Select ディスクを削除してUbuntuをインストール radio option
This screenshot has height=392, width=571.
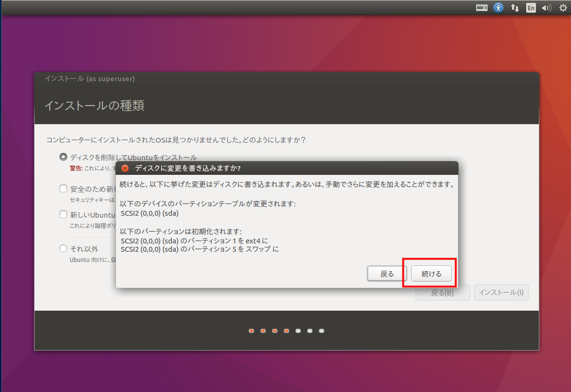click(x=63, y=157)
